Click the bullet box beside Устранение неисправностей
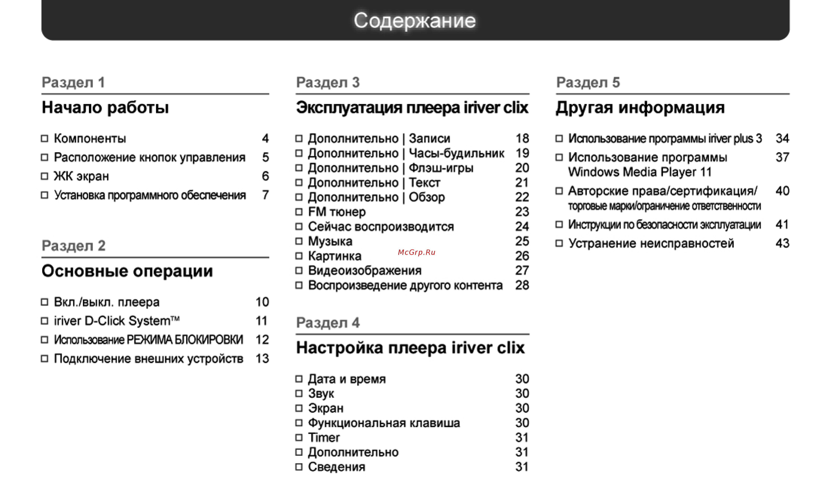The width and height of the screenshot is (831, 504). 559,244
